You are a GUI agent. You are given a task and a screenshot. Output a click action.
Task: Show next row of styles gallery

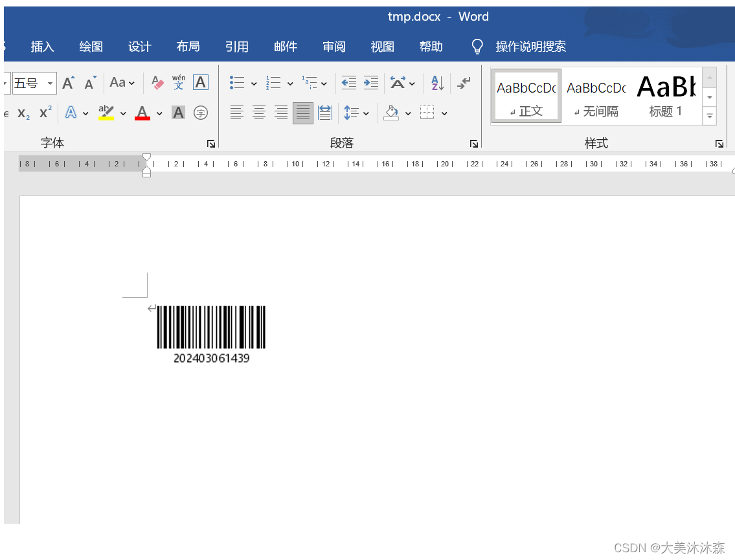point(710,97)
